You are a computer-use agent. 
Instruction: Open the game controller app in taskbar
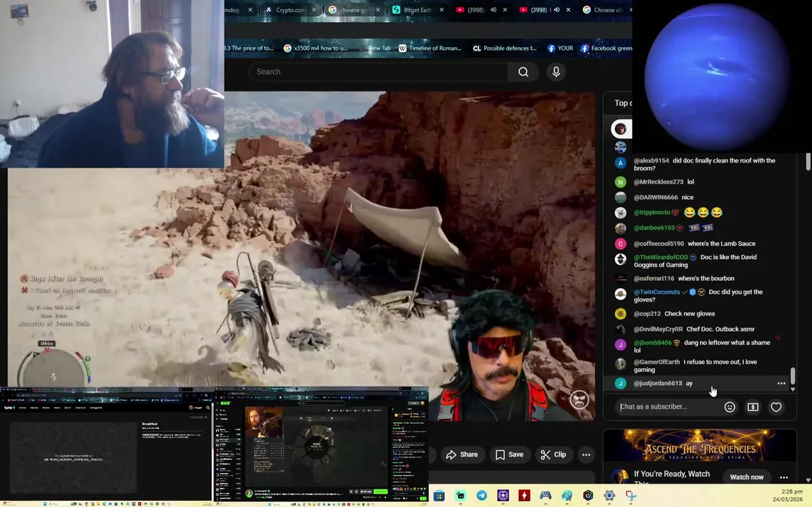click(x=545, y=496)
